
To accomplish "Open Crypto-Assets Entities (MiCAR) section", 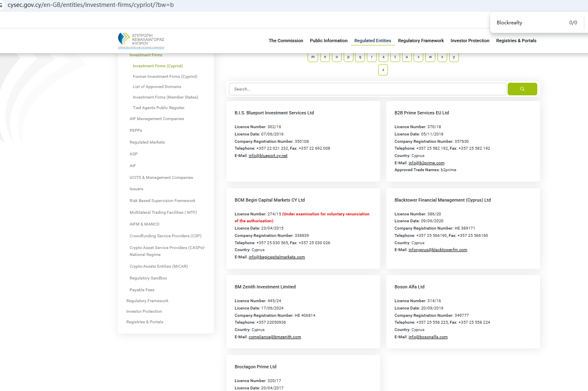I will point(158,266).
